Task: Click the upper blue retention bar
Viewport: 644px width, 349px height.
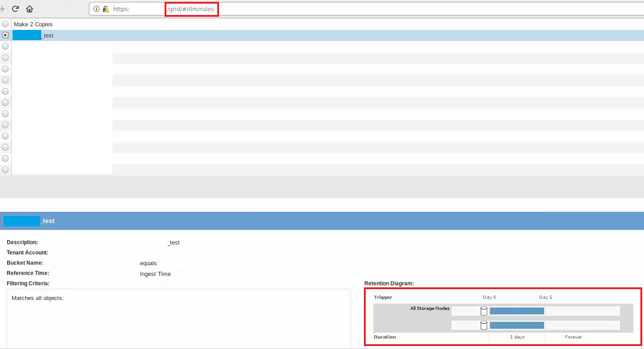Action: point(517,311)
